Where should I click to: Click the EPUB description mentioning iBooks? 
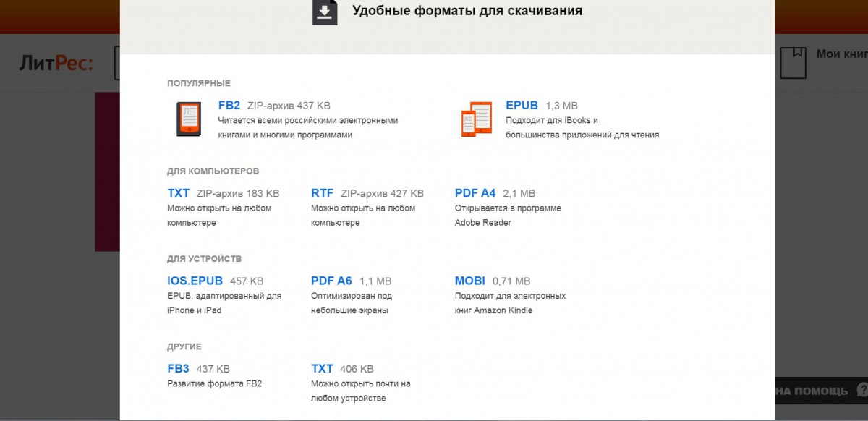(x=582, y=127)
